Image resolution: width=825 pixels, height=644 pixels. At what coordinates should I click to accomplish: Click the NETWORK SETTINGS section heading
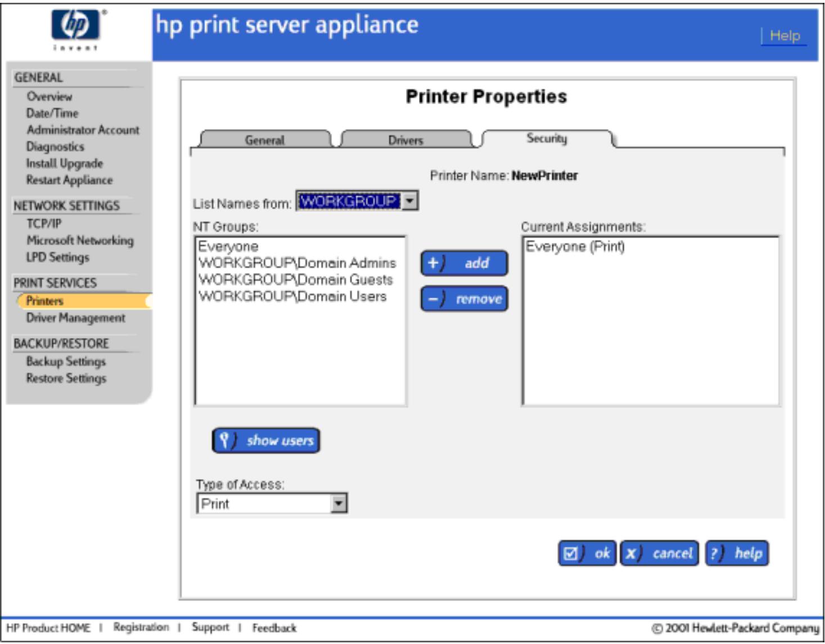click(66, 206)
